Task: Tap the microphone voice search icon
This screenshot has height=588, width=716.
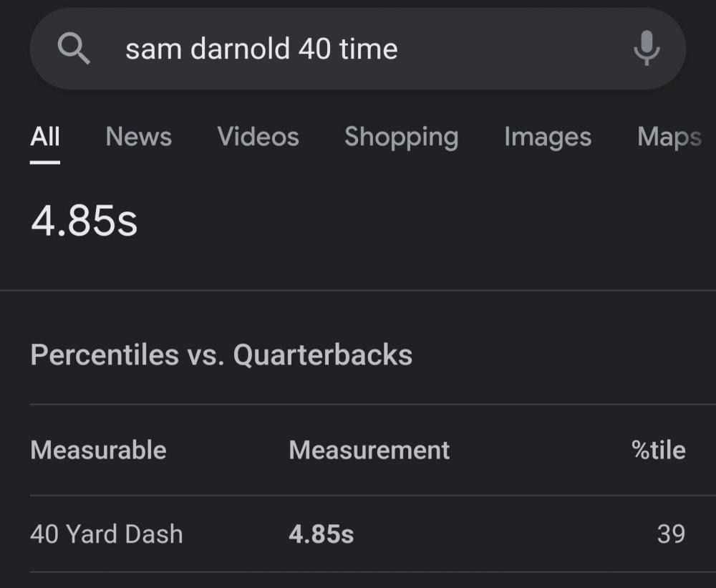Action: click(646, 49)
